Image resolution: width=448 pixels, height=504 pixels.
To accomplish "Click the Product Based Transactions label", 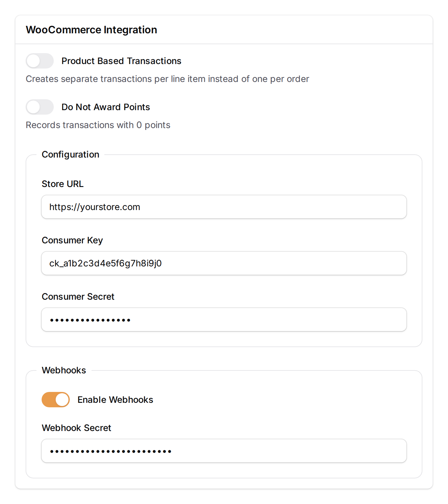I will pos(121,61).
